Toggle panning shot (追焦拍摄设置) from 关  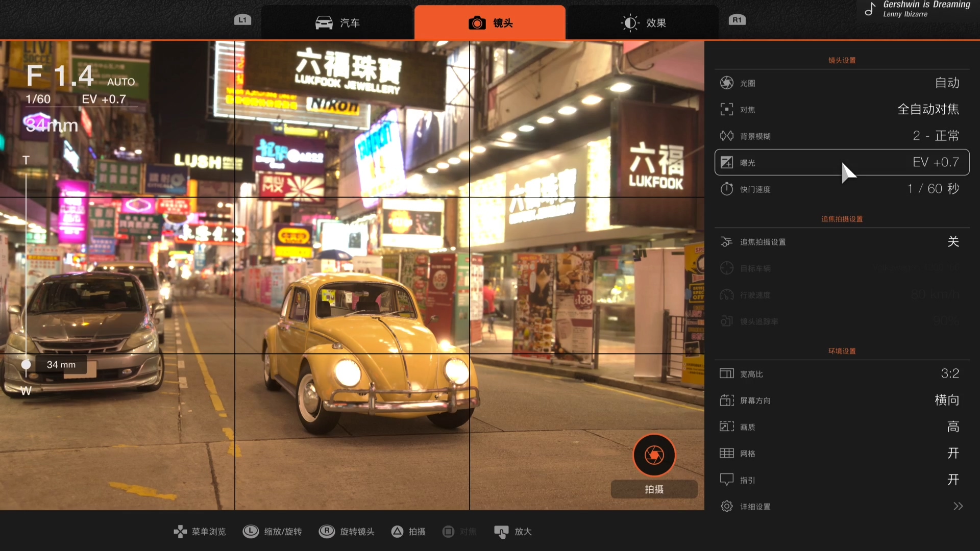point(952,241)
